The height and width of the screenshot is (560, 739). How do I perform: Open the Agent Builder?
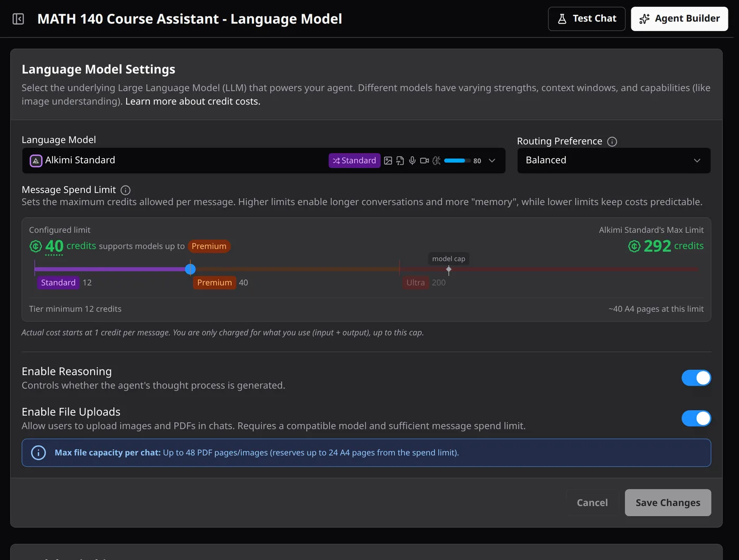click(679, 19)
